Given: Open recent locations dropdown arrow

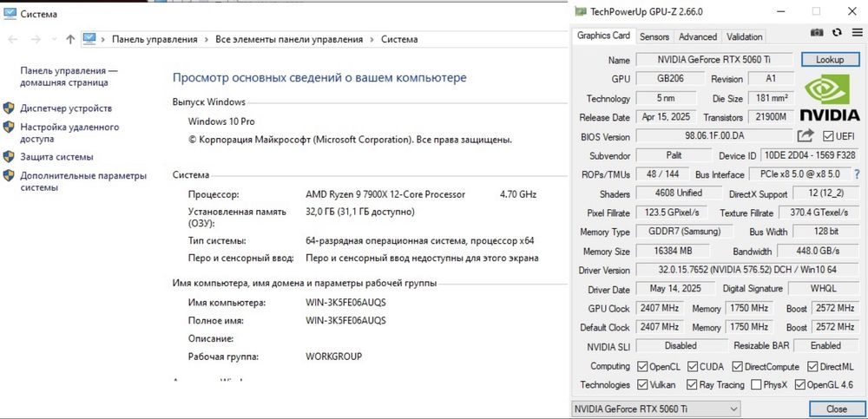Looking at the screenshot, I should click(x=54, y=39).
